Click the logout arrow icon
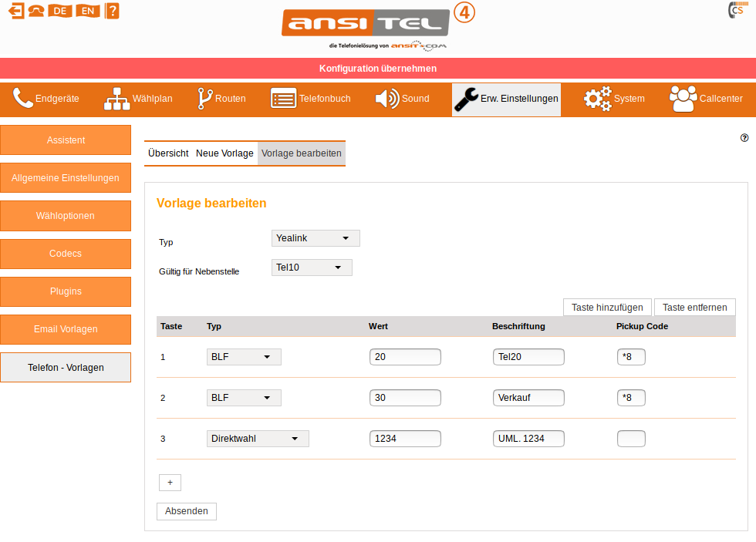This screenshot has height=542, width=756. pos(15,11)
